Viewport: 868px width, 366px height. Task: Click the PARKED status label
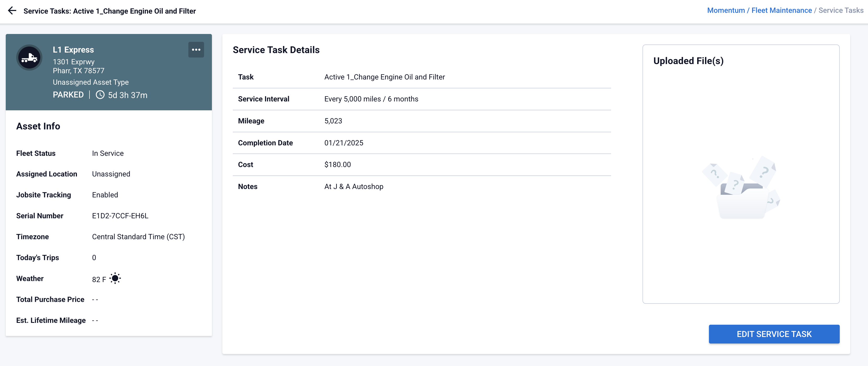(68, 95)
